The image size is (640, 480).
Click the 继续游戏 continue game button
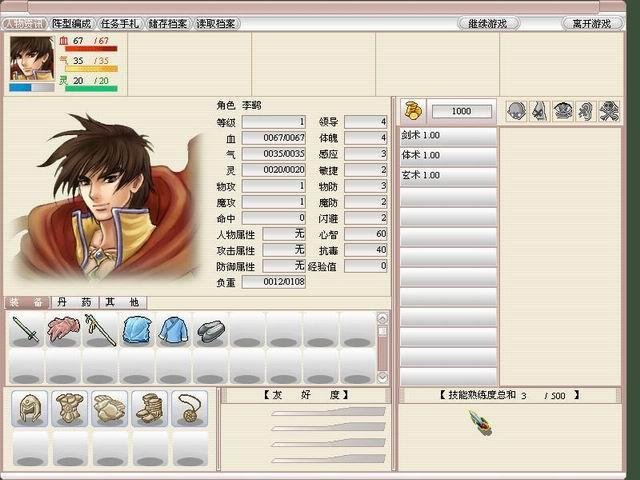tap(488, 24)
